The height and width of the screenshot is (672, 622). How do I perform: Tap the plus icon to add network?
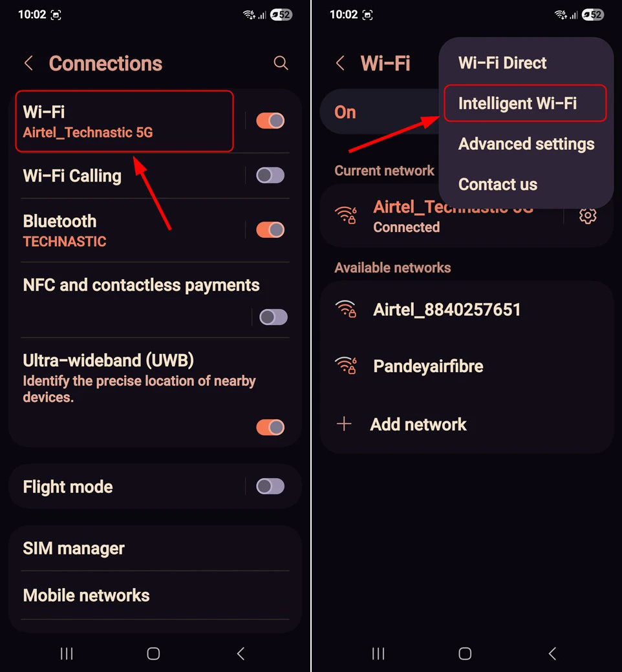tap(344, 425)
